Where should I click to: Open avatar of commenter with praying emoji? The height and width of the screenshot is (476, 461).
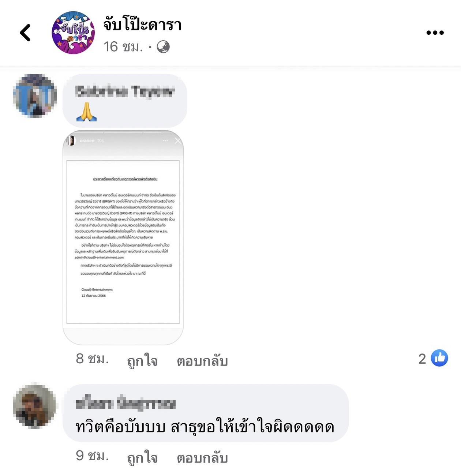pyautogui.click(x=35, y=96)
